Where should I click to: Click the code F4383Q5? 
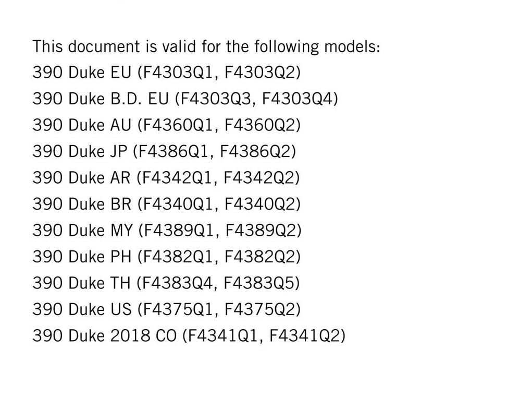click(259, 283)
